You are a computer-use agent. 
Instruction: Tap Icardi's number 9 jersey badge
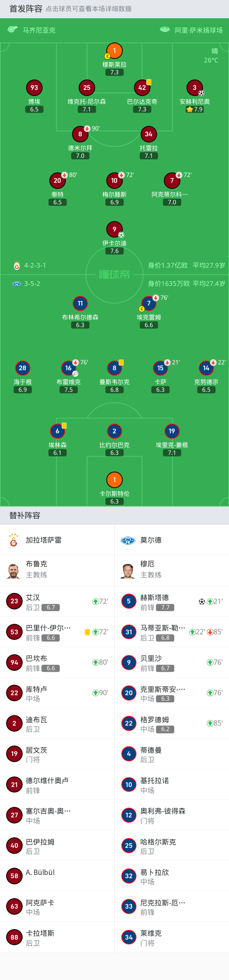click(x=114, y=229)
